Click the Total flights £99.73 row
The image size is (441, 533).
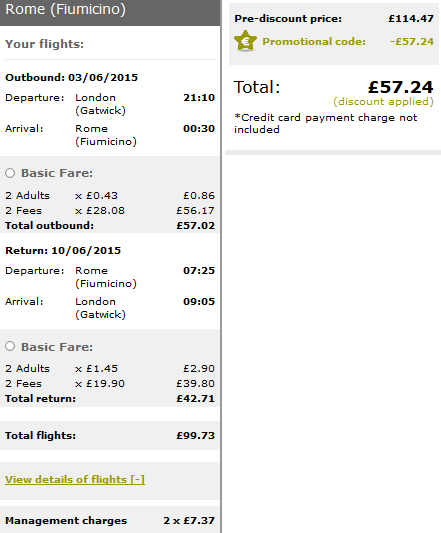(x=110, y=435)
